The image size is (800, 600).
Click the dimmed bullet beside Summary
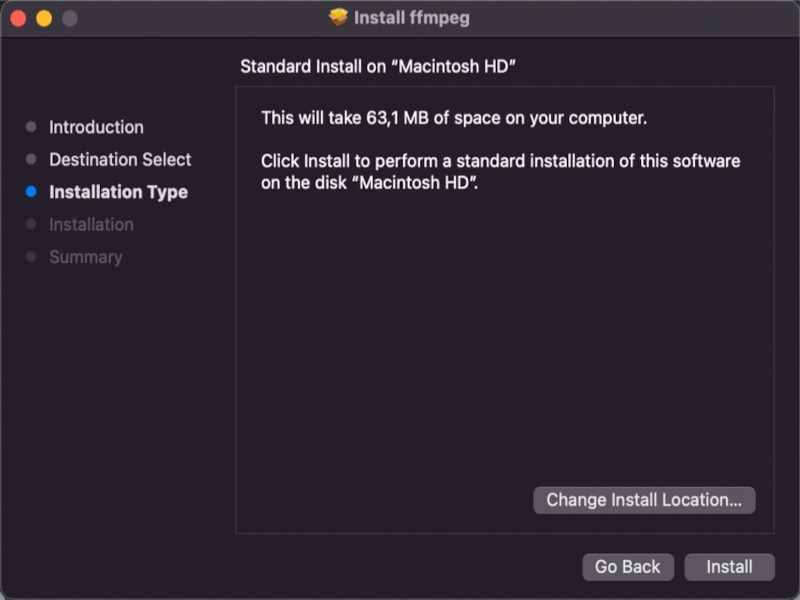pyautogui.click(x=33, y=256)
